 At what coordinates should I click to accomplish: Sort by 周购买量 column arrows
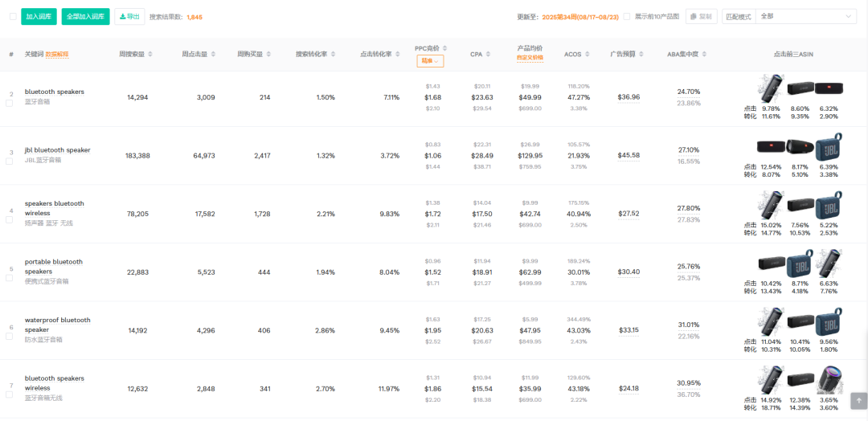[x=267, y=55]
